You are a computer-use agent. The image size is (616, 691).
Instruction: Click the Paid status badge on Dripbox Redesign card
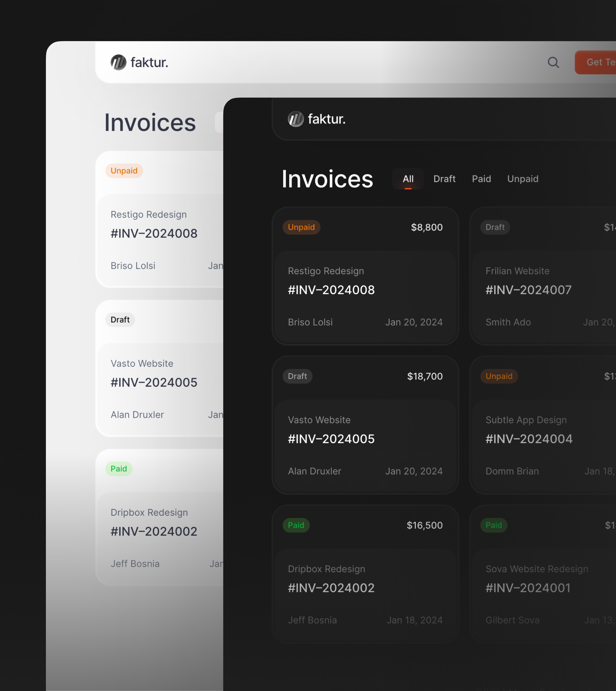point(296,525)
